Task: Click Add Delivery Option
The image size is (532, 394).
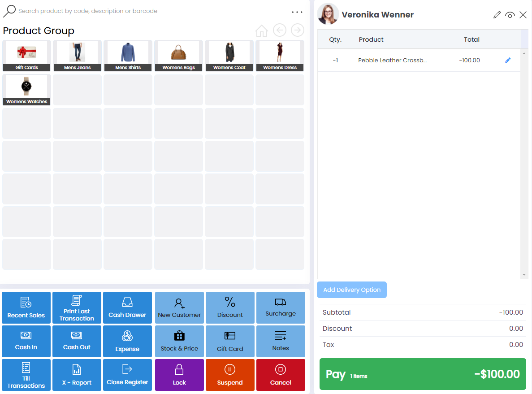Action: pyautogui.click(x=352, y=290)
